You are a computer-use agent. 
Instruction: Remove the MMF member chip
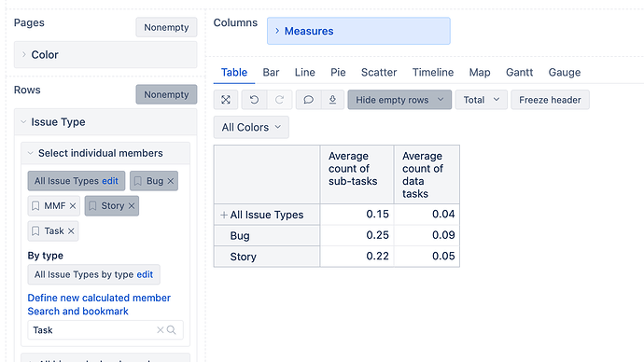click(x=73, y=206)
